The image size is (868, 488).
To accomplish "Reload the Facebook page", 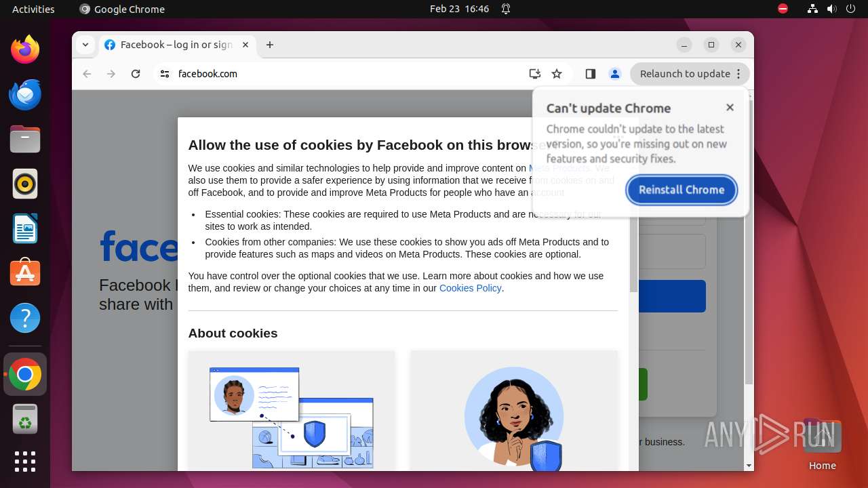I will [136, 74].
